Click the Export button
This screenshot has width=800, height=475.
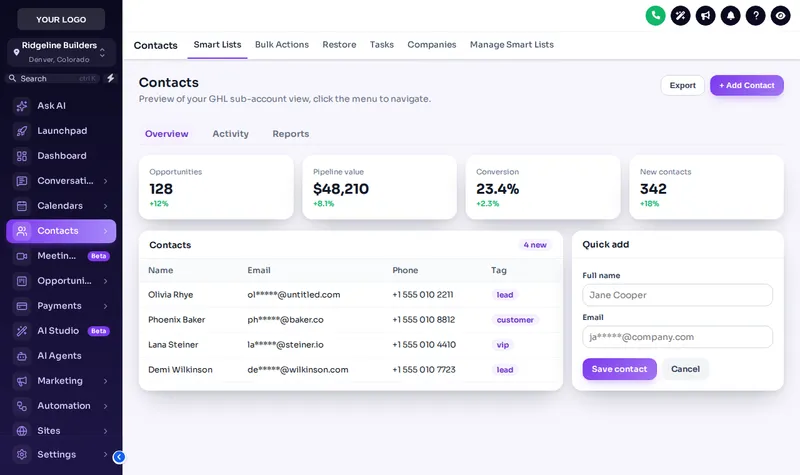[x=682, y=85]
